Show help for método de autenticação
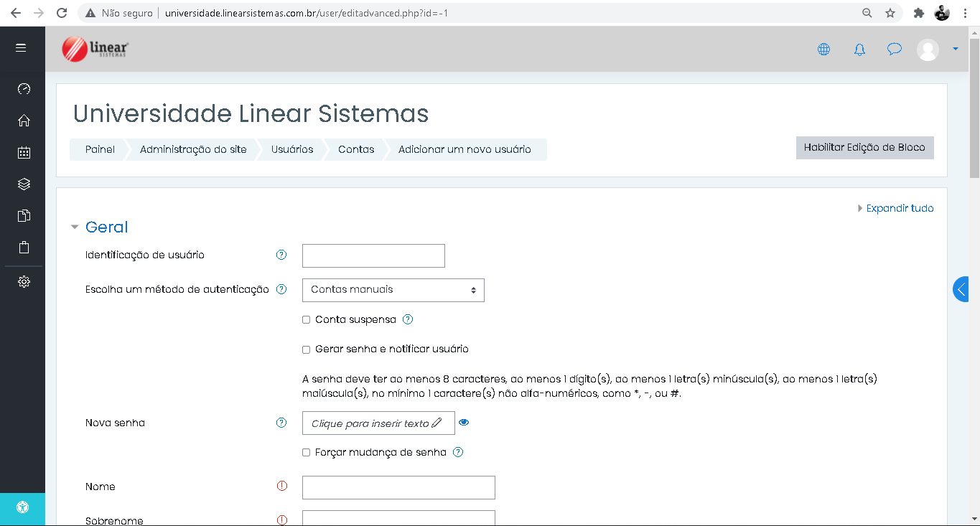The height and width of the screenshot is (526, 980). coord(281,289)
